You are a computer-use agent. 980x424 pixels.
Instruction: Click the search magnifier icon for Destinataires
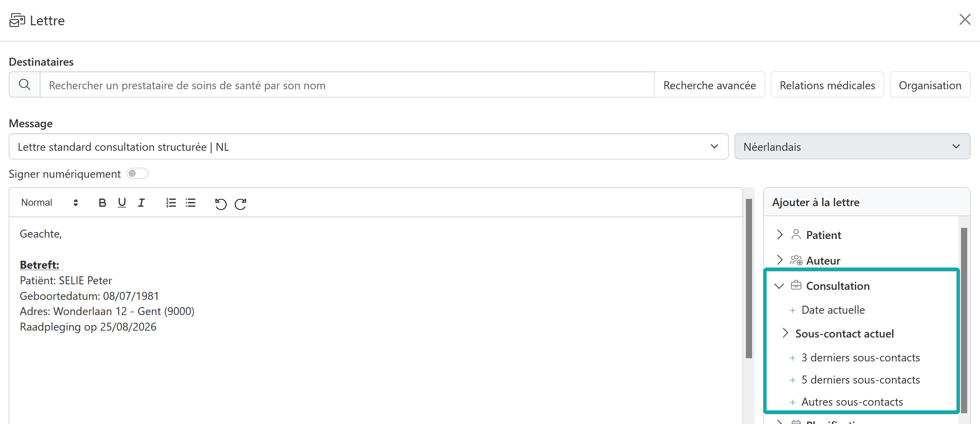(x=25, y=84)
